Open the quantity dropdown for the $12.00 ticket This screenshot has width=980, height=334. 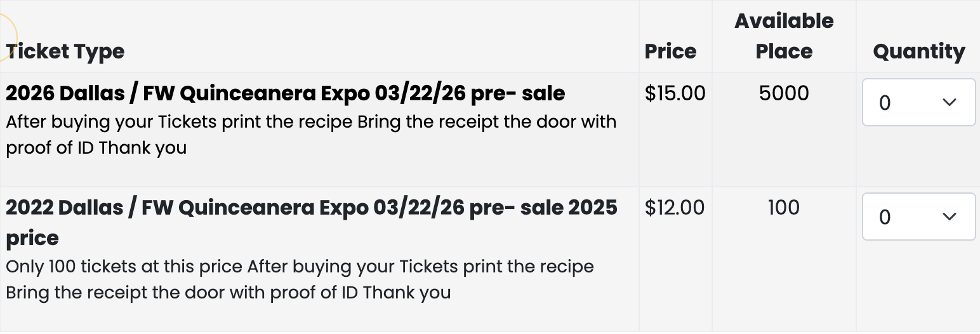click(918, 217)
